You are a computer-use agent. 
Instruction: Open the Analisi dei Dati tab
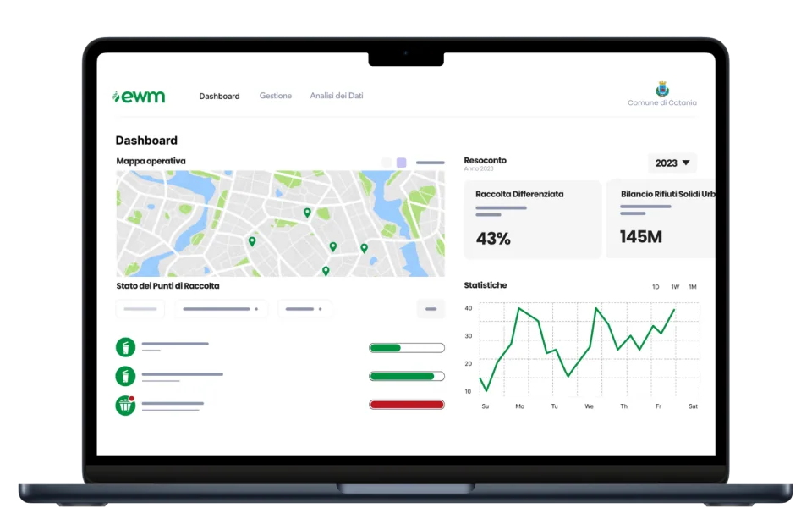click(337, 96)
